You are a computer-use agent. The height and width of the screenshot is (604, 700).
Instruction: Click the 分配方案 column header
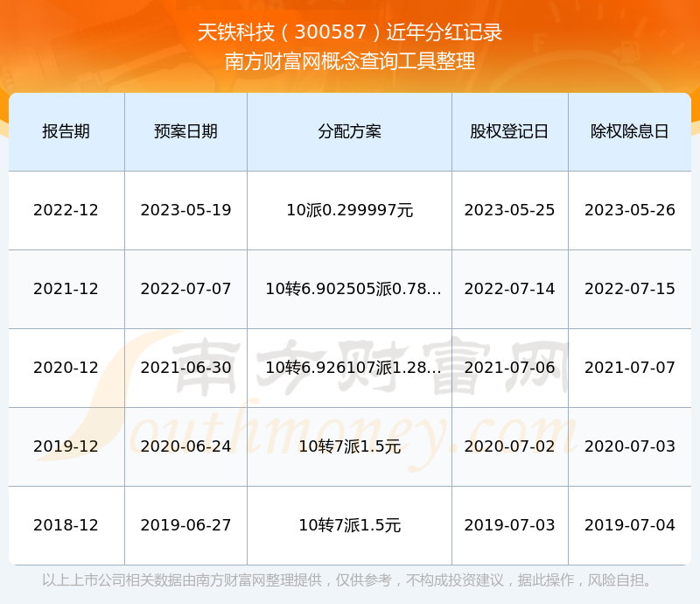(349, 131)
